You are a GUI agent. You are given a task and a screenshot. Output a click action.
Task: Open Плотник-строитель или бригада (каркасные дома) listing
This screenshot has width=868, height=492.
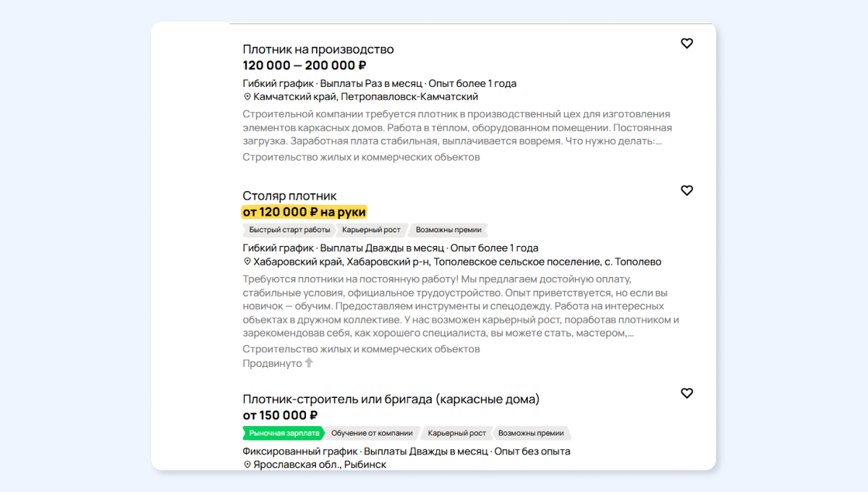(391, 399)
